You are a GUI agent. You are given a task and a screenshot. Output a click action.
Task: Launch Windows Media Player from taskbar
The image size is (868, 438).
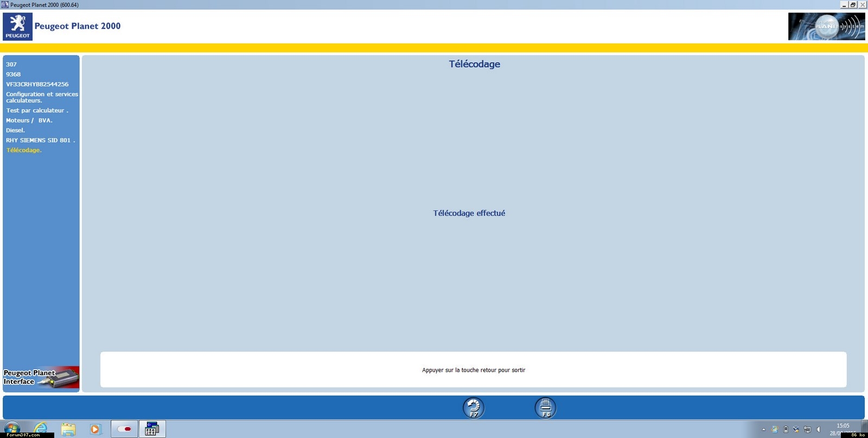click(95, 429)
